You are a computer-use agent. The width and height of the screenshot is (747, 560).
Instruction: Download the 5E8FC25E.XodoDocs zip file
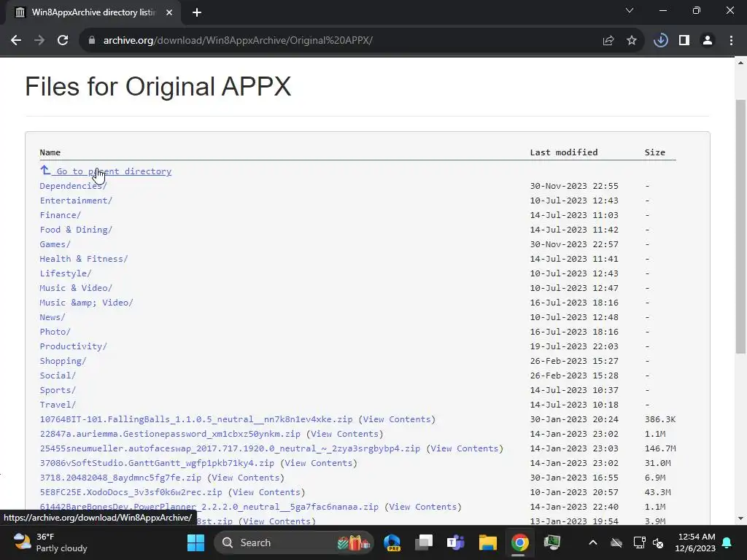pos(131,492)
